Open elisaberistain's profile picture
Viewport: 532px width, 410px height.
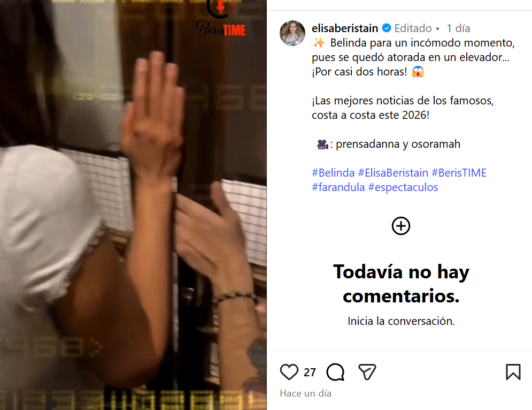coord(292,33)
